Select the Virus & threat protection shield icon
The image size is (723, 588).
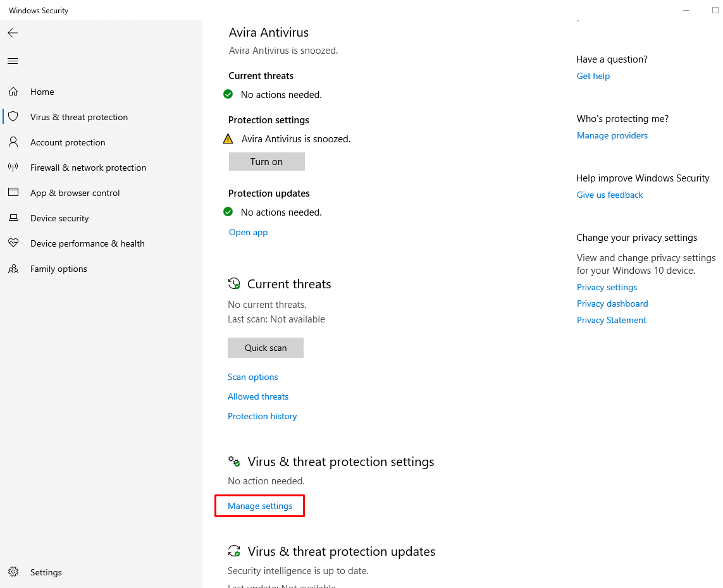coord(13,116)
